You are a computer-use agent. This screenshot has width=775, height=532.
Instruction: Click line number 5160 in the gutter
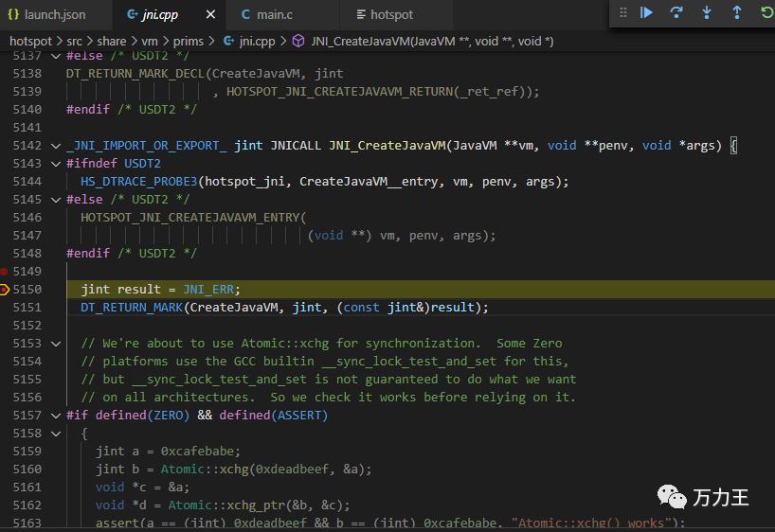pyautogui.click(x=25, y=469)
